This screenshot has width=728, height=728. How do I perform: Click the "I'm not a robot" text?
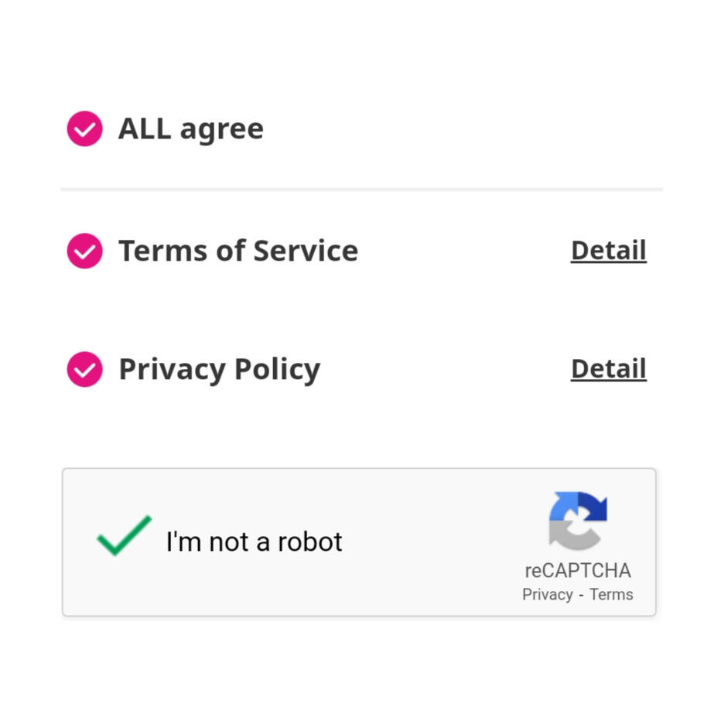pyautogui.click(x=254, y=542)
